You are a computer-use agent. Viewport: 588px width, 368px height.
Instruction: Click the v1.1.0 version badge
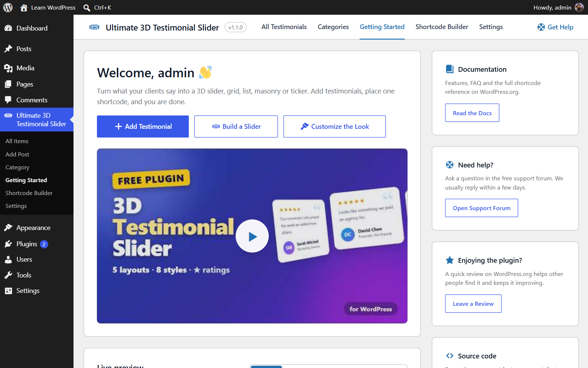pos(236,27)
